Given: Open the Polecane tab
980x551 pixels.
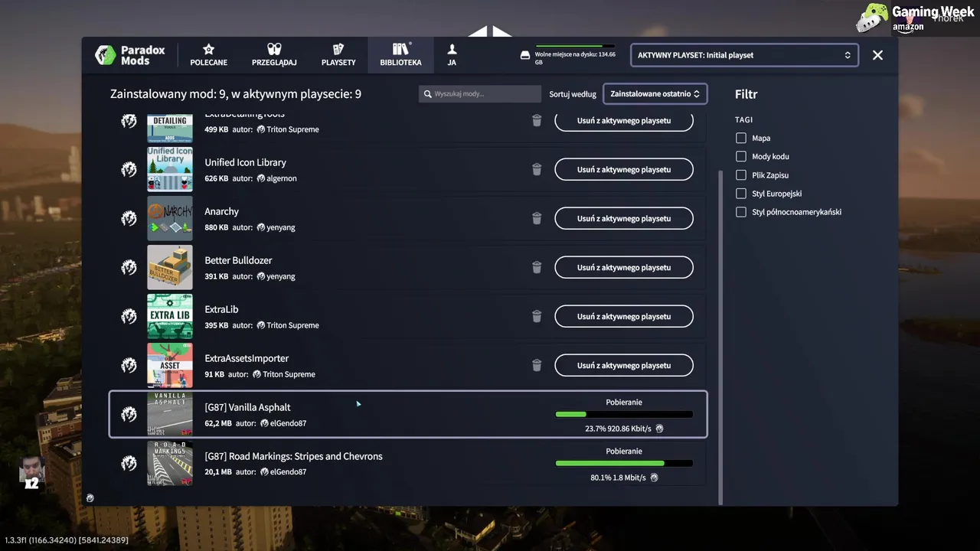Looking at the screenshot, I should 208,55.
